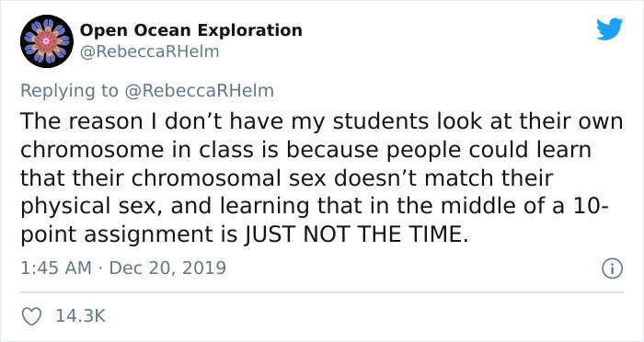Open the @RebeccaRHelm handle under name
The width and height of the screenshot is (644, 342).
click(149, 51)
